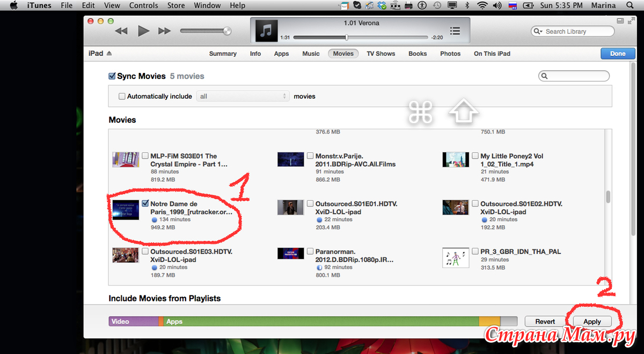This screenshot has width=644, height=354.
Task: Switch to the Apps tab
Action: coord(281,54)
